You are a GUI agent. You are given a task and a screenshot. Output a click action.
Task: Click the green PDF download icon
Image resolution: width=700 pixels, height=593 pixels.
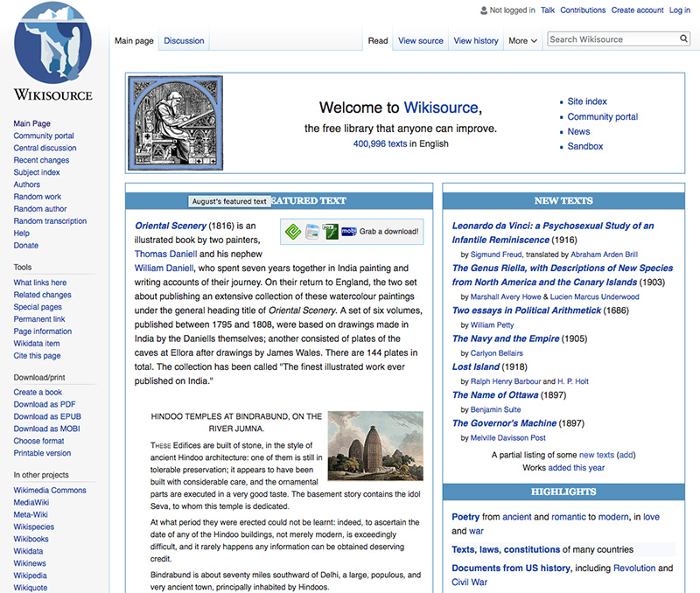(x=330, y=232)
